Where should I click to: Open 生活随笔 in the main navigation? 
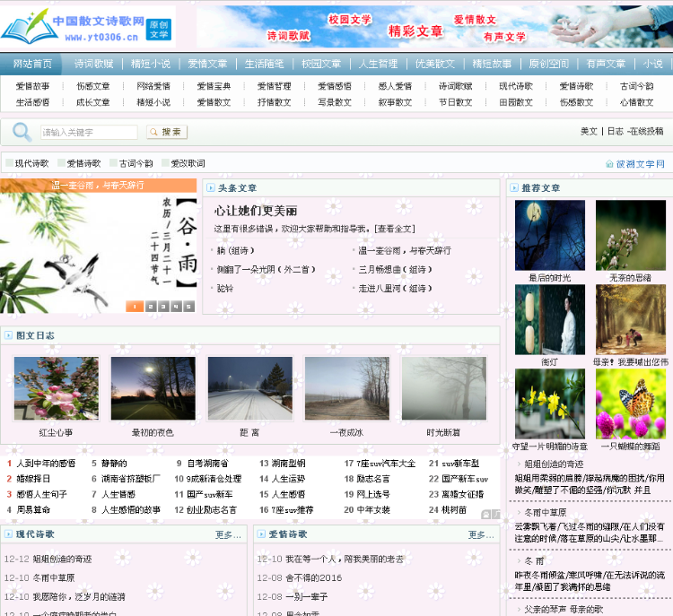(x=265, y=64)
